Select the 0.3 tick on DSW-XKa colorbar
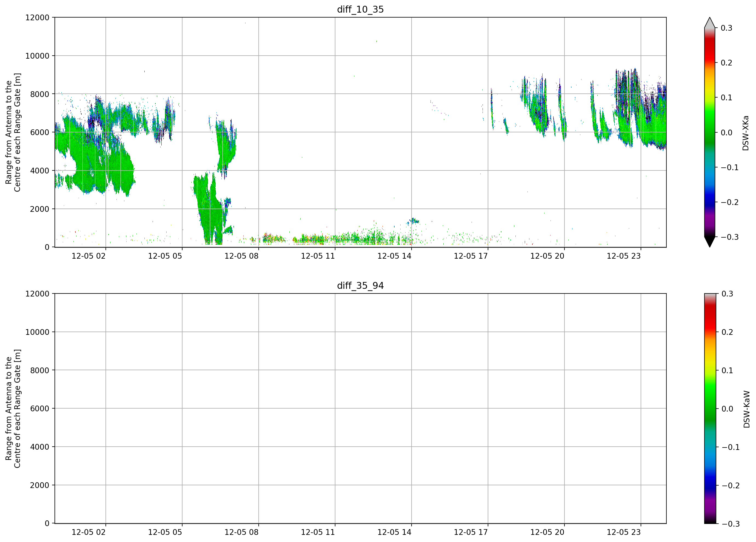Image resolution: width=756 pixels, height=542 pixels. point(726,28)
